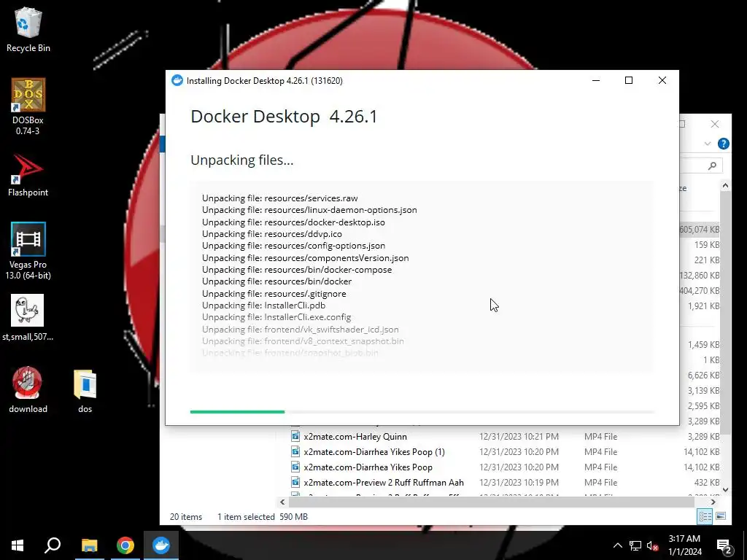The width and height of the screenshot is (747, 560).
Task: Select the DOSBox 0.74-3 desktop shortcut
Action: point(28,106)
